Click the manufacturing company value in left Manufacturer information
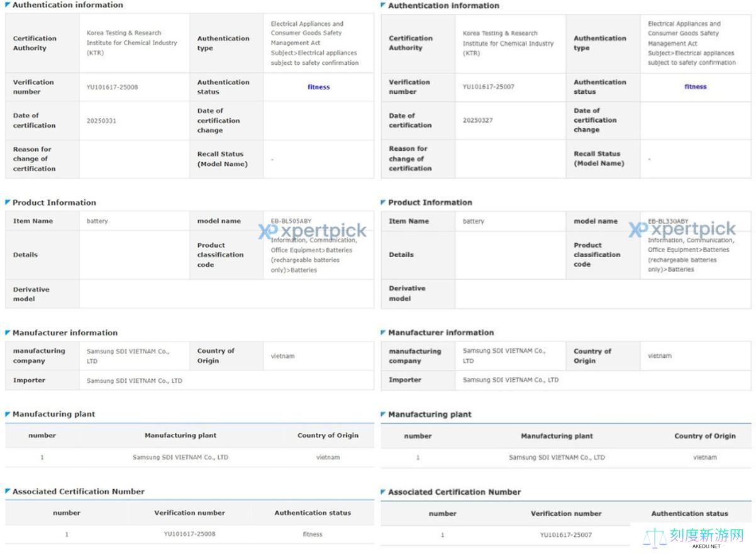This screenshot has width=756, height=554. point(128,357)
